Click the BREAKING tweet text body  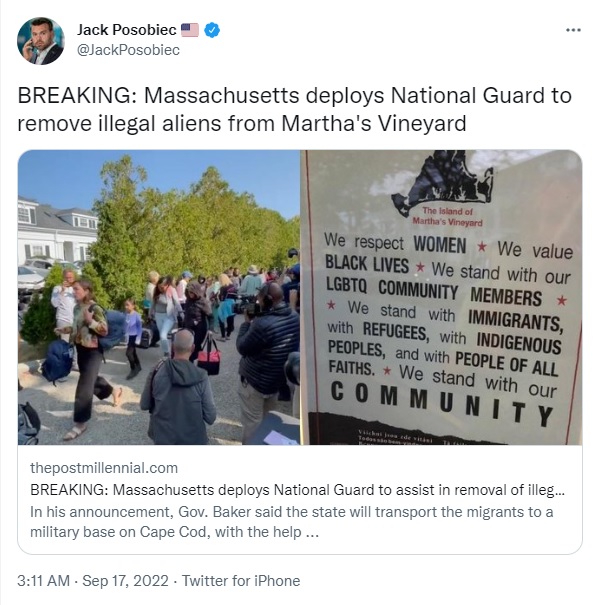294,109
